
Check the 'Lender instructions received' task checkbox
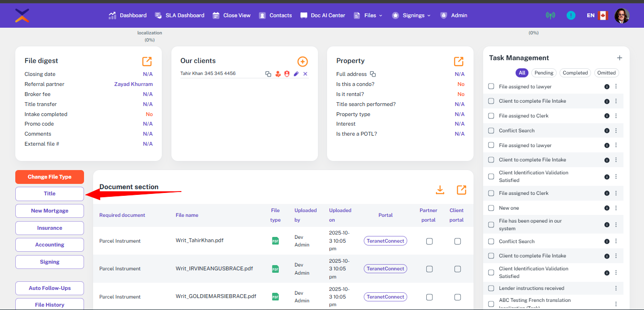[491, 289]
